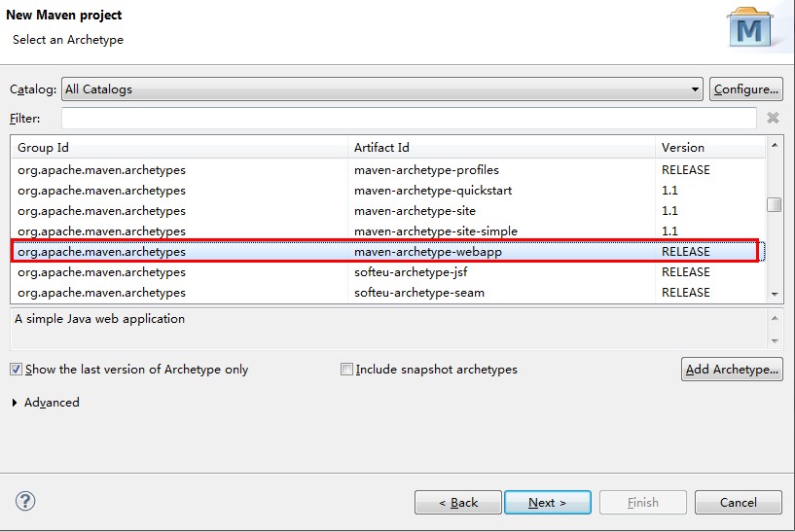This screenshot has height=532, width=795.
Task: Go to Next wizard page
Action: (x=547, y=503)
